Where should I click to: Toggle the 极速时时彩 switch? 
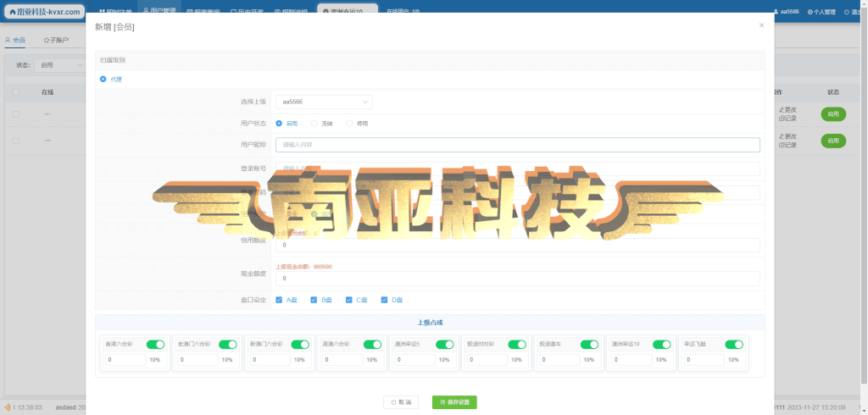click(517, 344)
